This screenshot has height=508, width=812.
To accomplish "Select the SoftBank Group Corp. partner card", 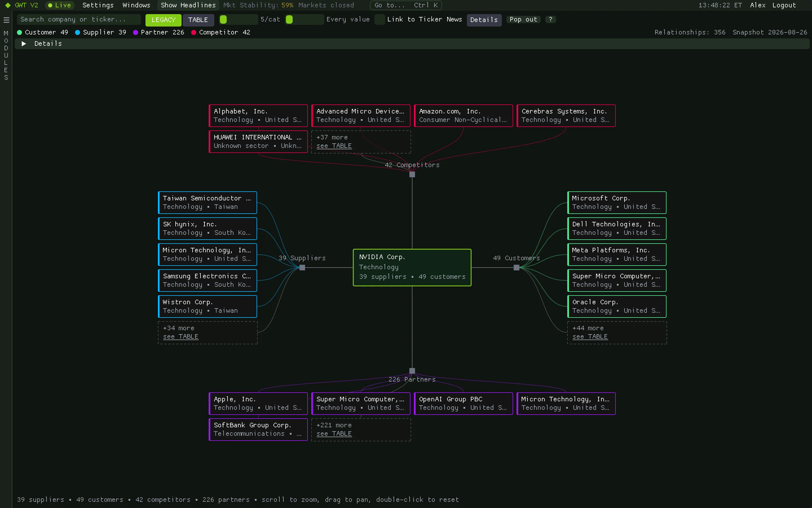I will click(x=258, y=429).
